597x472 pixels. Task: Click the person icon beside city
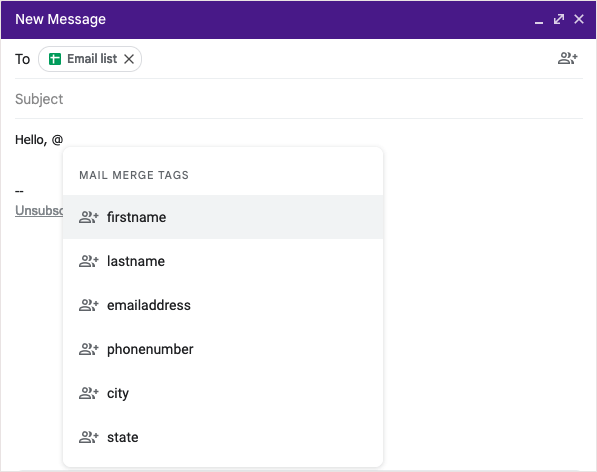coord(89,393)
